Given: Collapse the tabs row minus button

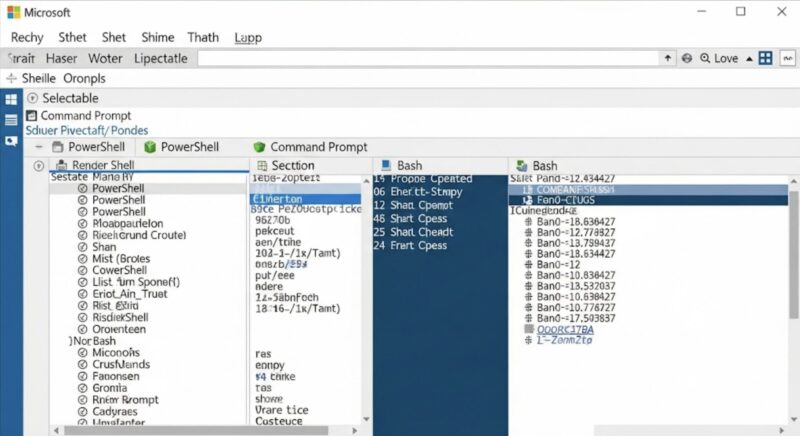Looking at the screenshot, I should click(39, 147).
